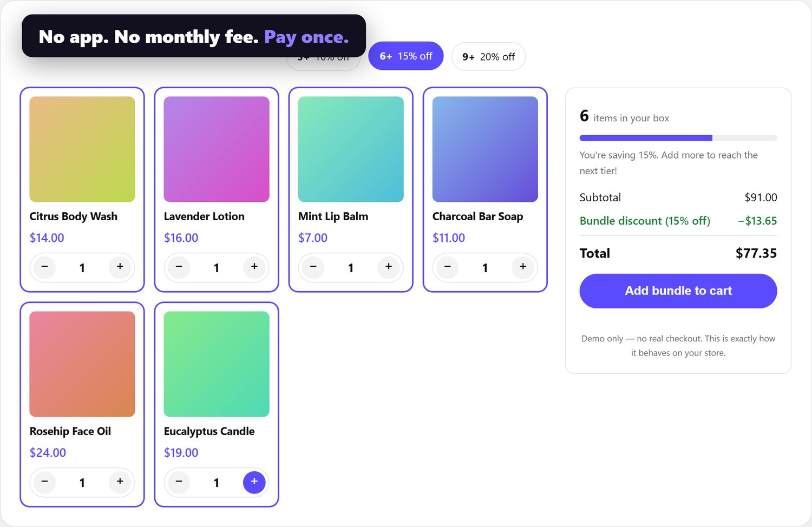Increase Charcoal Bar Soap quantity
The height and width of the screenshot is (527, 812).
tap(522, 267)
